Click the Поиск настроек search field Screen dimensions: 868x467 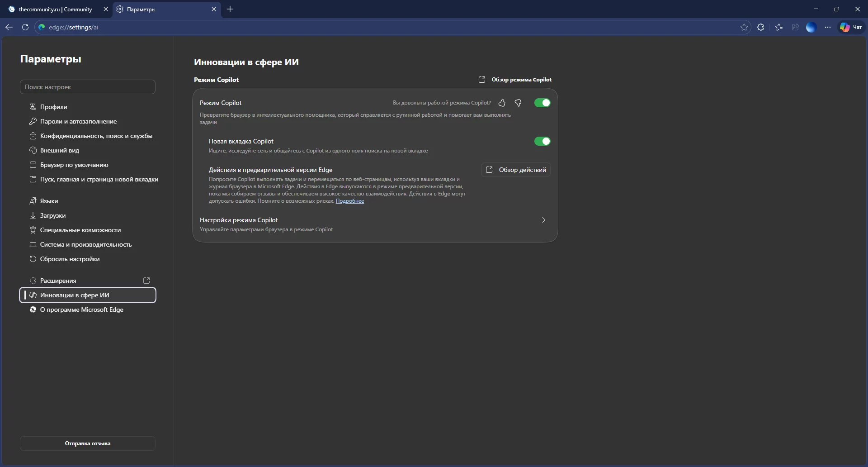pos(88,87)
